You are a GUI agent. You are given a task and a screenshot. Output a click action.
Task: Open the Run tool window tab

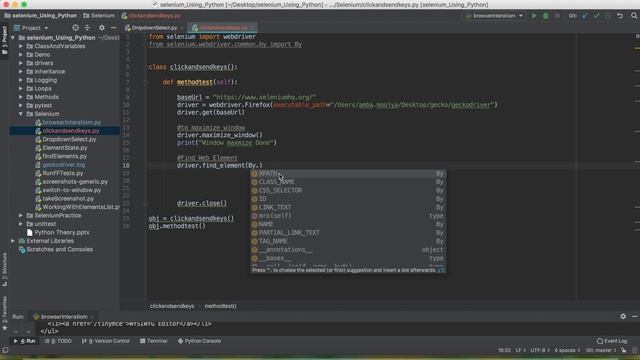25,341
